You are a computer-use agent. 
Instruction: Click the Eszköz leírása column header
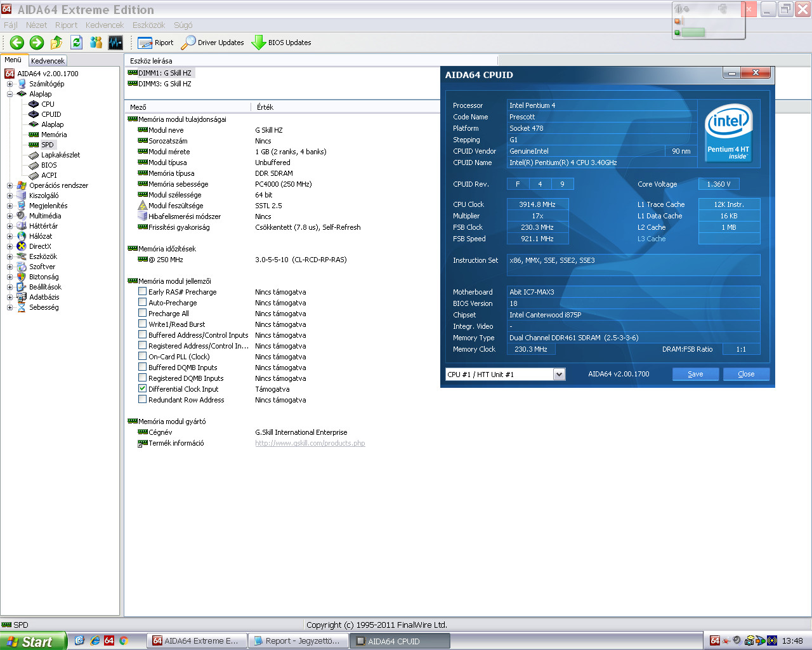coord(311,61)
